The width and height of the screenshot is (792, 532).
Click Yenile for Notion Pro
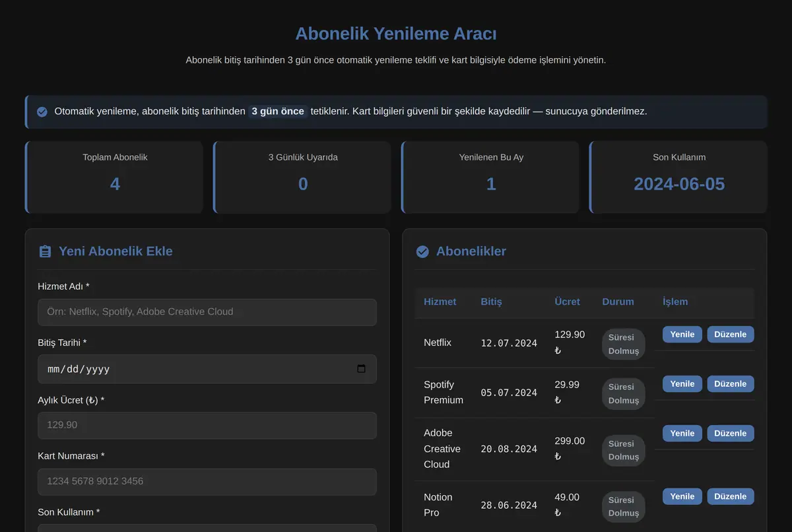682,496
